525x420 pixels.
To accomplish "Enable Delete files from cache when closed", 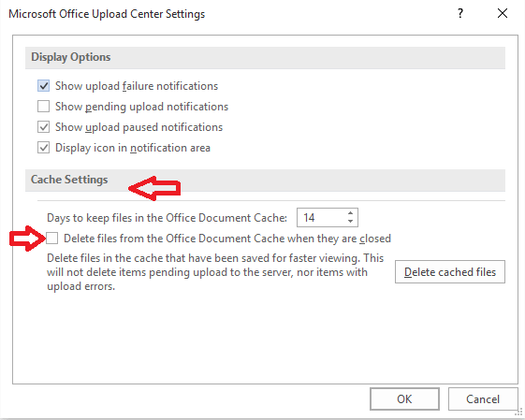I will (52, 239).
